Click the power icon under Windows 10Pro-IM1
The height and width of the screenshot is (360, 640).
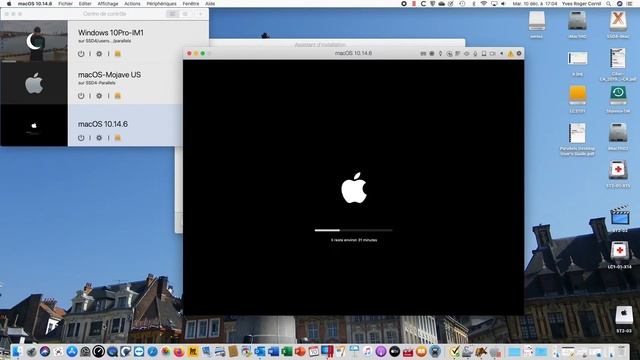point(81,54)
